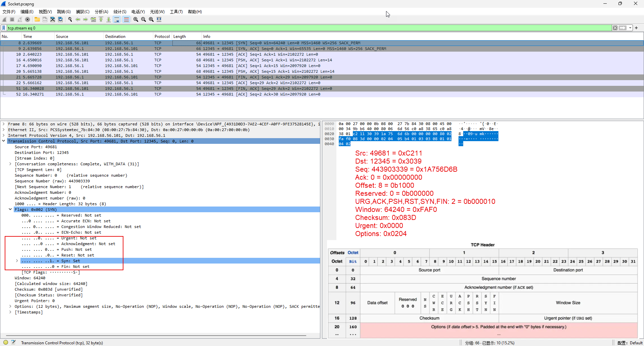Click the Save capture file icon

[x=45, y=19]
